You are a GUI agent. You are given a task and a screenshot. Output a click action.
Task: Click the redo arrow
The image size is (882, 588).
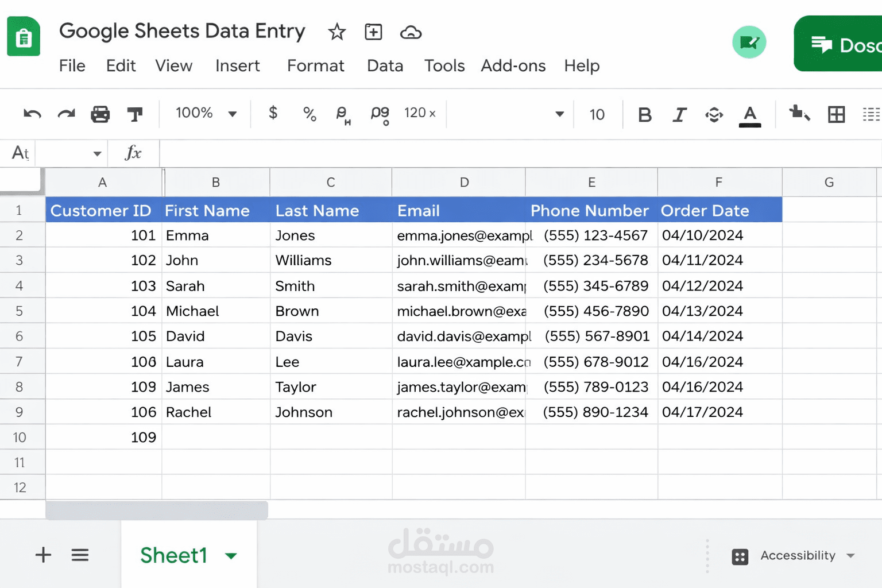coord(67,114)
